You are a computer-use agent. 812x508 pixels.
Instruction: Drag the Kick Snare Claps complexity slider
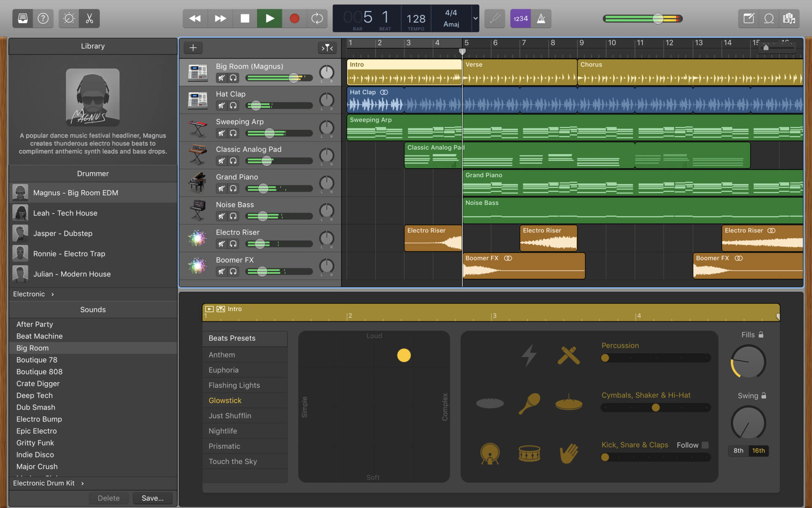pos(606,457)
